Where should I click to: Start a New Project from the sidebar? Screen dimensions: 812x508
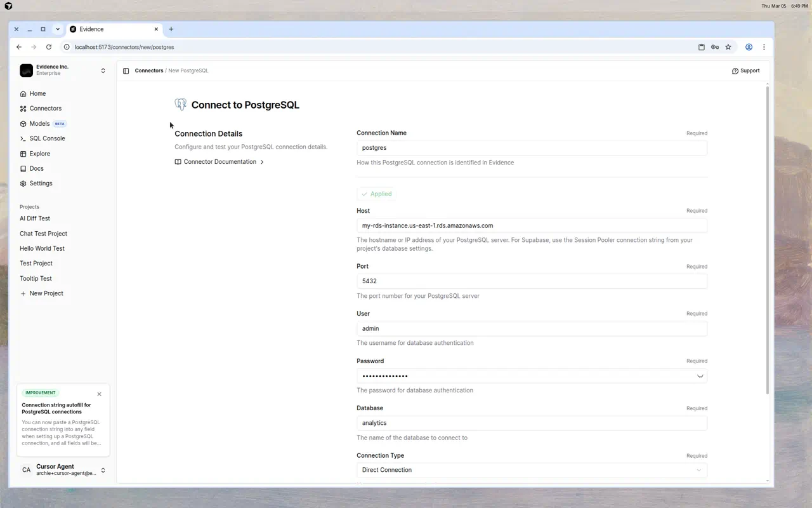tap(42, 293)
